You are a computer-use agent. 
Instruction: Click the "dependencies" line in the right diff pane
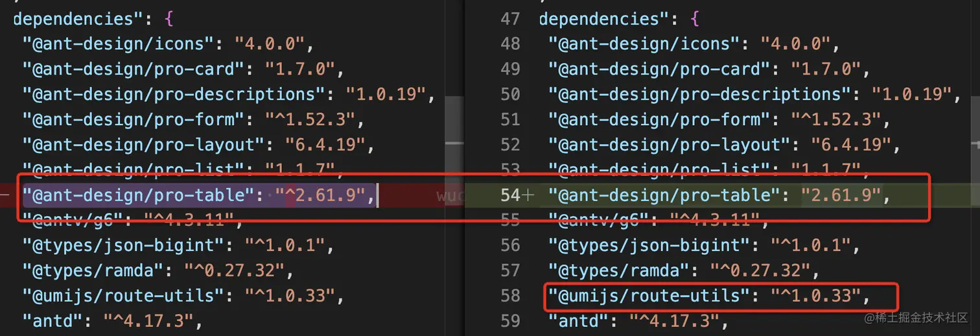point(619,19)
